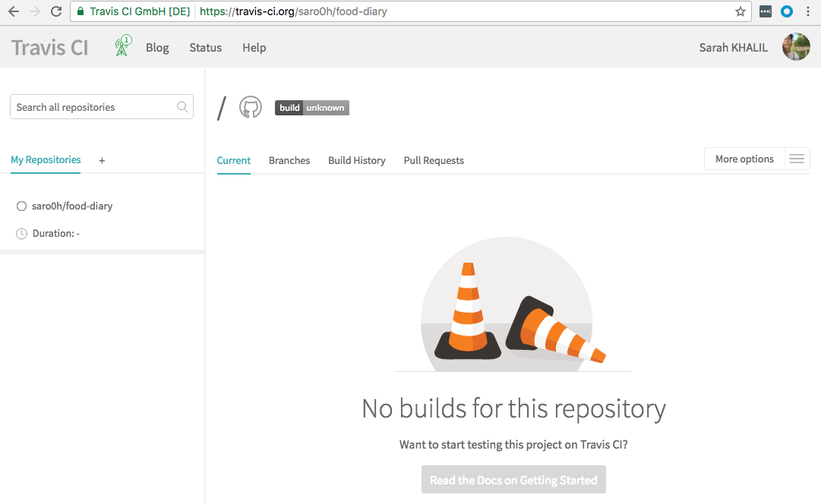
Task: Focus the Search all repositories field
Action: [x=102, y=107]
